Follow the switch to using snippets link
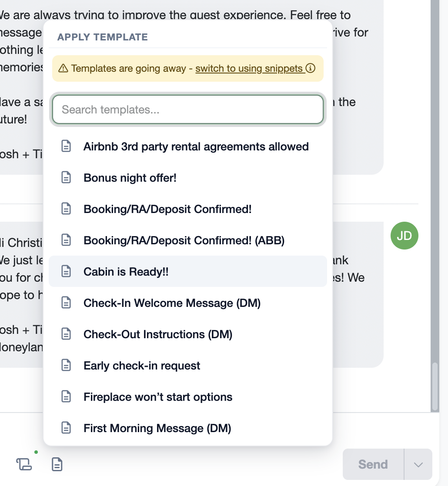The height and width of the screenshot is (486, 448). pos(249,68)
